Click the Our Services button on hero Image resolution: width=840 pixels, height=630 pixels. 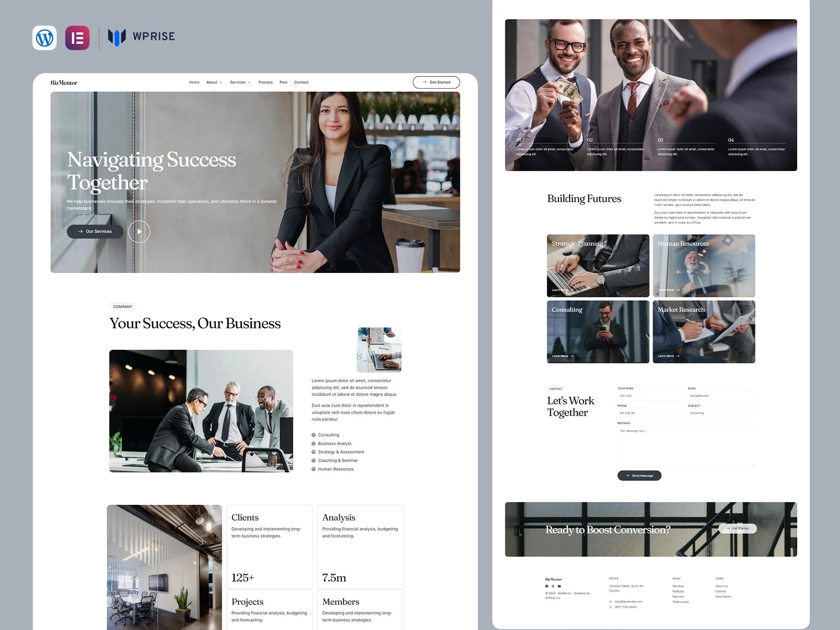[95, 231]
